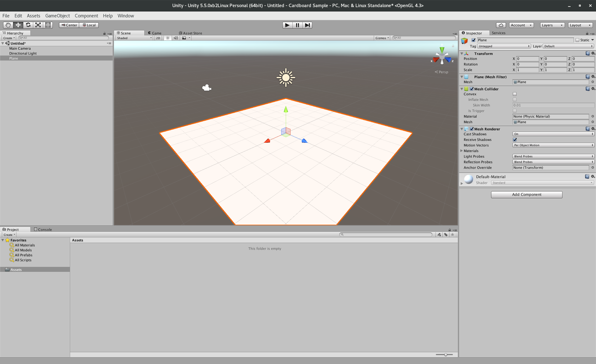The height and width of the screenshot is (364, 596).
Task: Select the Scale tool
Action: click(38, 25)
